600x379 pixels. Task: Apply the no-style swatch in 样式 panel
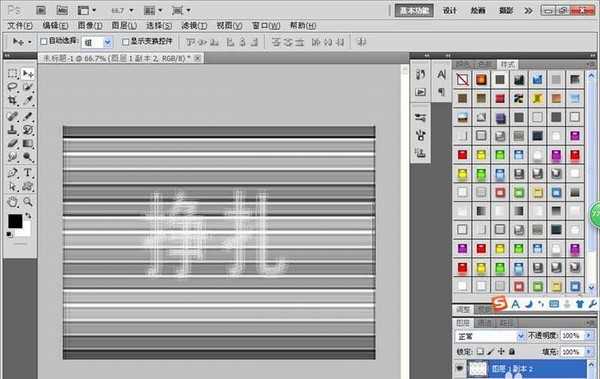tap(462, 79)
